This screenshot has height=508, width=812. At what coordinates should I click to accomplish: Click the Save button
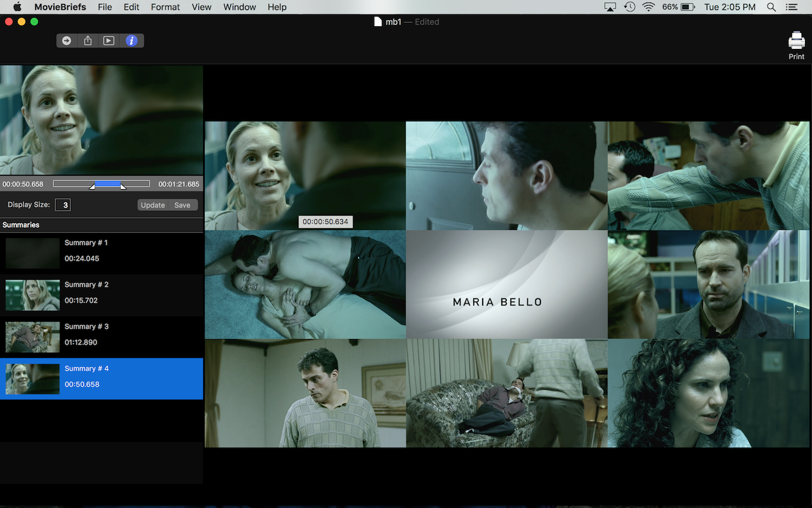183,205
